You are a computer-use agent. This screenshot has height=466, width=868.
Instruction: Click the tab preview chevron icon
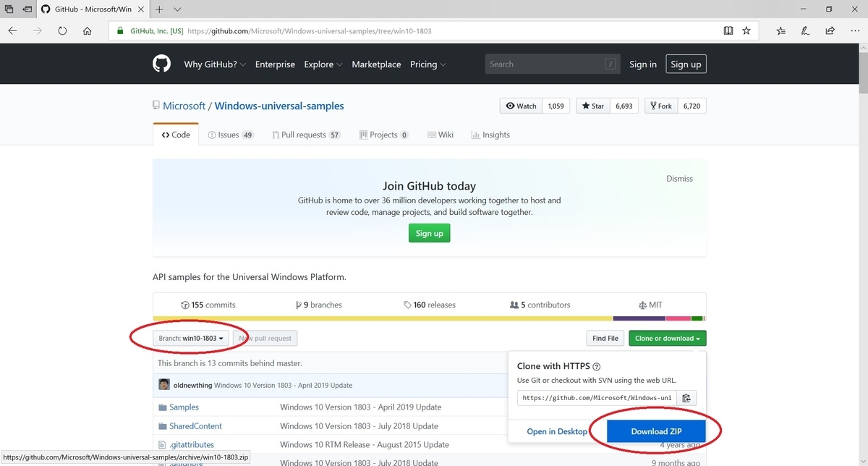pyautogui.click(x=177, y=9)
